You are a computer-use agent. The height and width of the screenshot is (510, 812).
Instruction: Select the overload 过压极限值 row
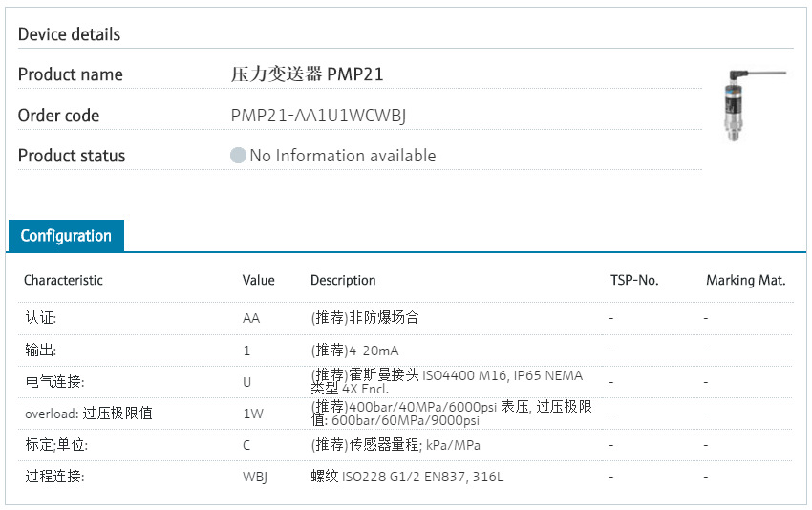88,414
